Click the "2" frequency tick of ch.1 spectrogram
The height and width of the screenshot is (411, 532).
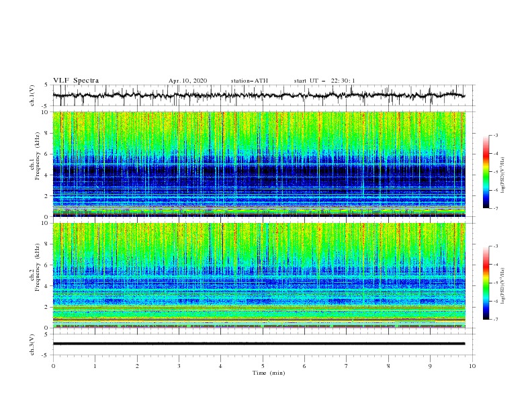coord(47,195)
